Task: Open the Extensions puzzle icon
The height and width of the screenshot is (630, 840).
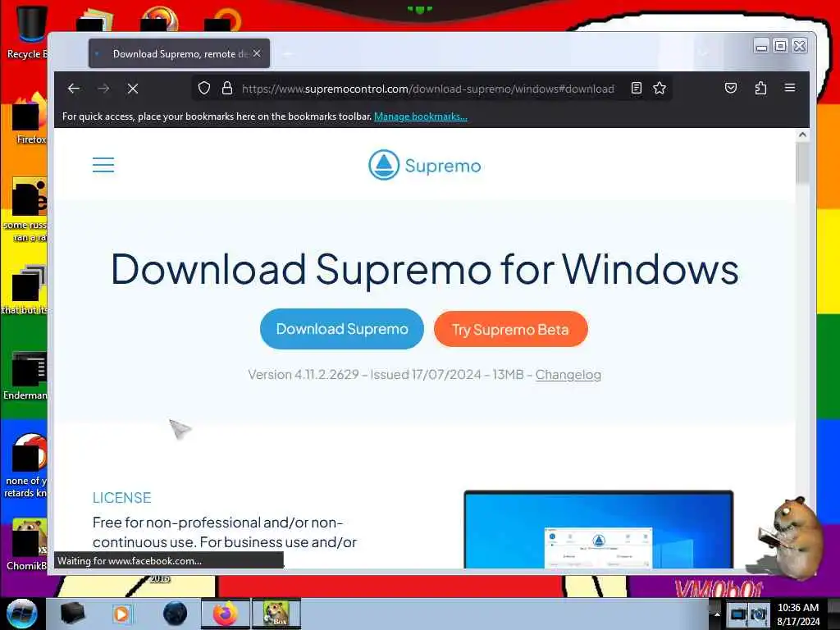Action: 760,88
